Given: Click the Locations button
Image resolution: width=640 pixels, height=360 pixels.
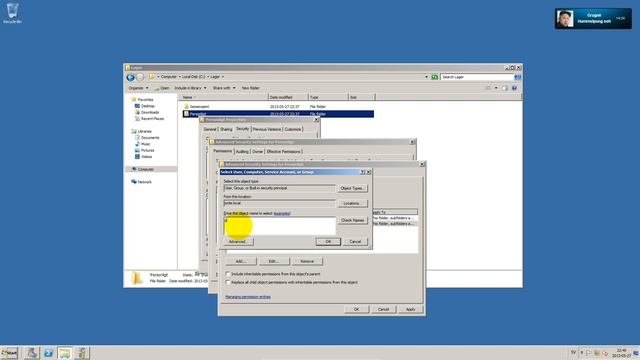Looking at the screenshot, I should tap(352, 204).
